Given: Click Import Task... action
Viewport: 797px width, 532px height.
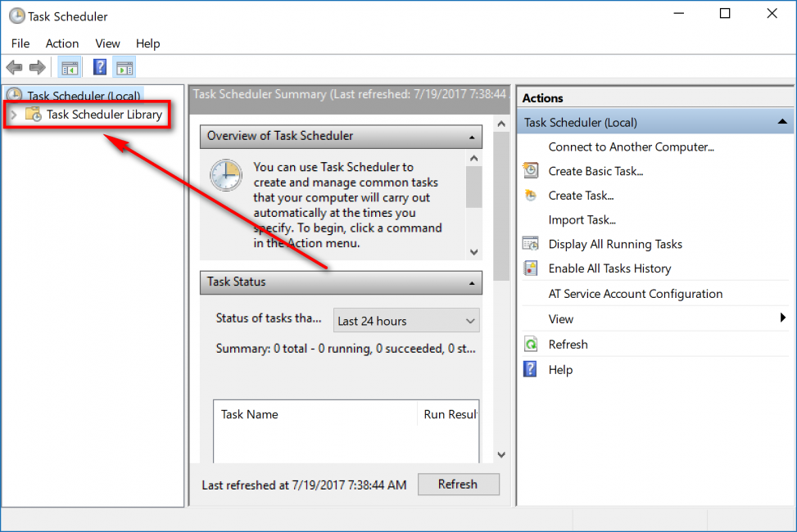Looking at the screenshot, I should click(582, 220).
